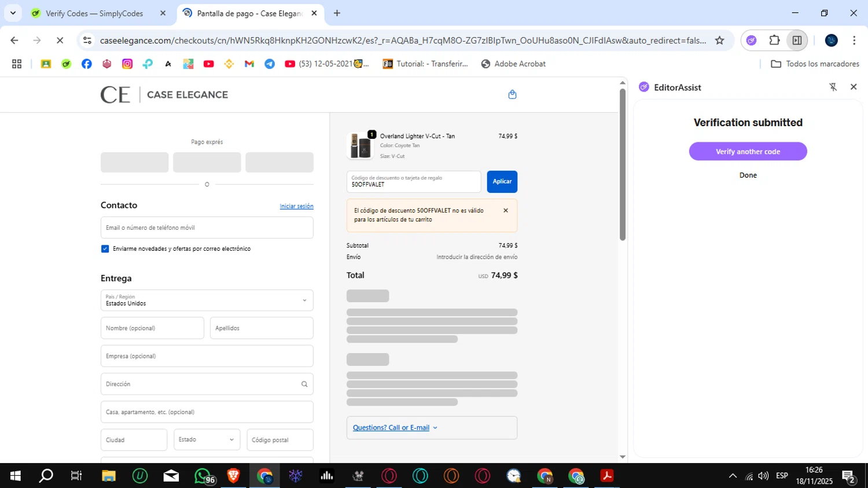868x488 pixels.
Task: Dismiss the invalid discount code error
Action: (x=506, y=211)
